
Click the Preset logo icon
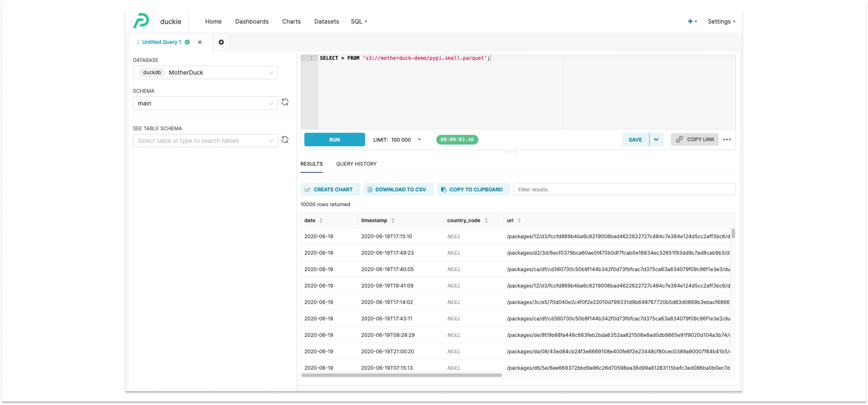point(140,21)
